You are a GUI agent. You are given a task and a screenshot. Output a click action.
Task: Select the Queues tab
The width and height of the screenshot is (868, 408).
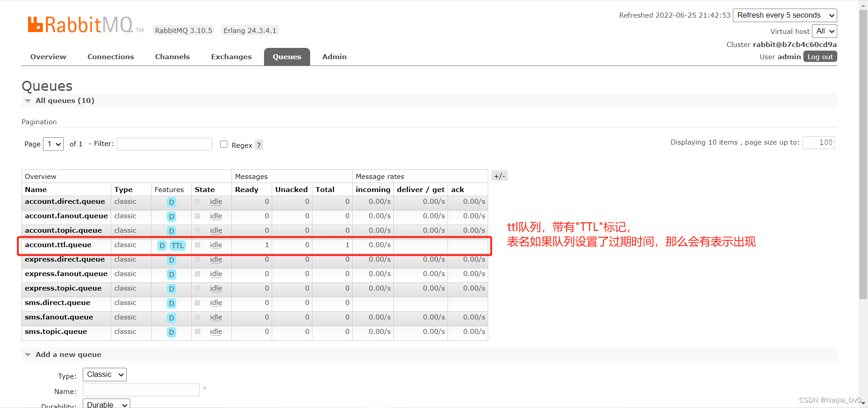287,57
